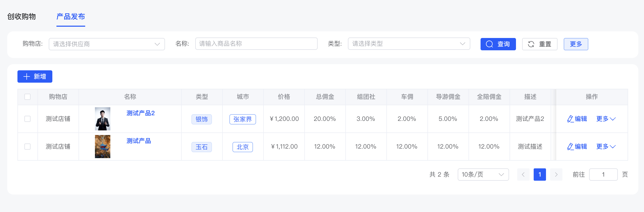This screenshot has height=212, width=644.
Task: Click the 银饰 type tag
Action: tap(202, 119)
